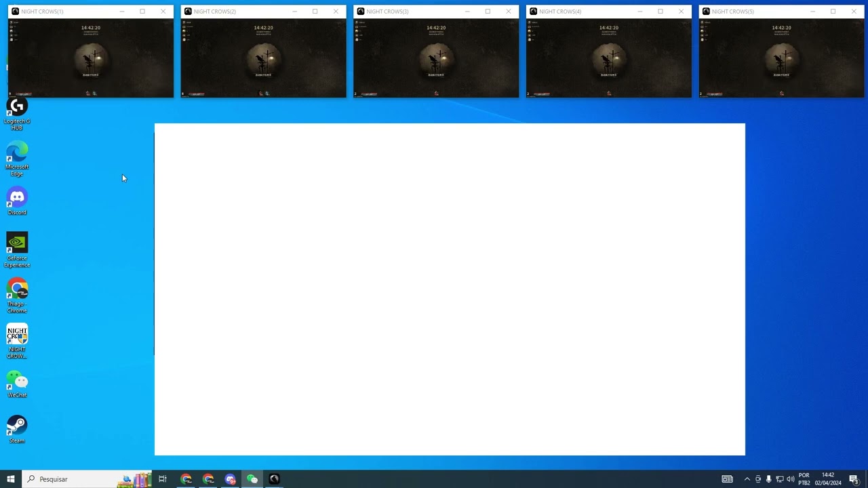The height and width of the screenshot is (488, 868).
Task: Click the Meet Now camera tray icon
Action: tap(758, 479)
